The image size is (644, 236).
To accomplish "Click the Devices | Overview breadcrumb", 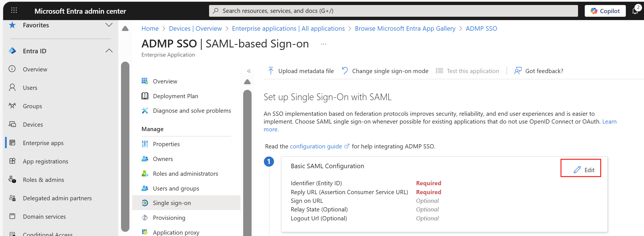I will point(195,28).
